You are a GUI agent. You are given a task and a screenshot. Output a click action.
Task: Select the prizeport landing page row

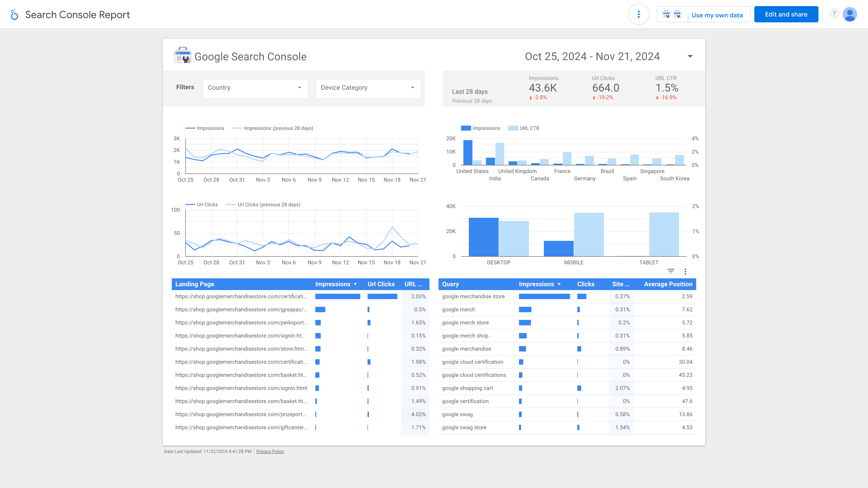[301, 415]
